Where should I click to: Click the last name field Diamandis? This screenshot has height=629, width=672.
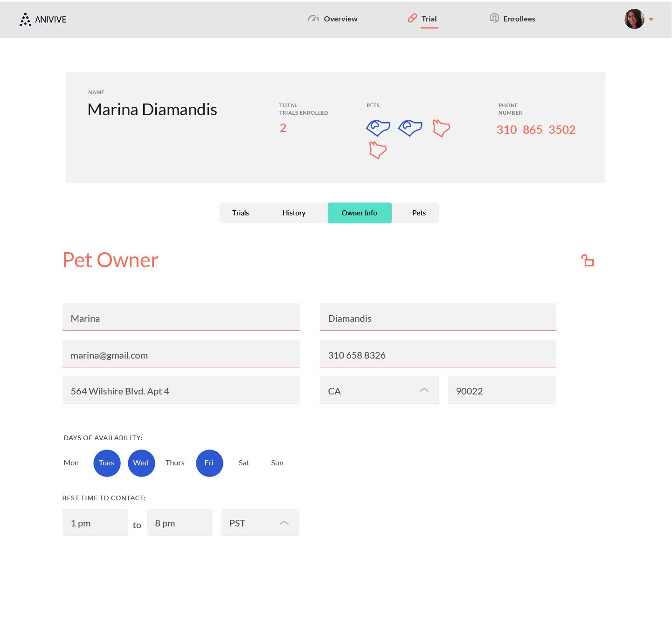pyautogui.click(x=438, y=317)
